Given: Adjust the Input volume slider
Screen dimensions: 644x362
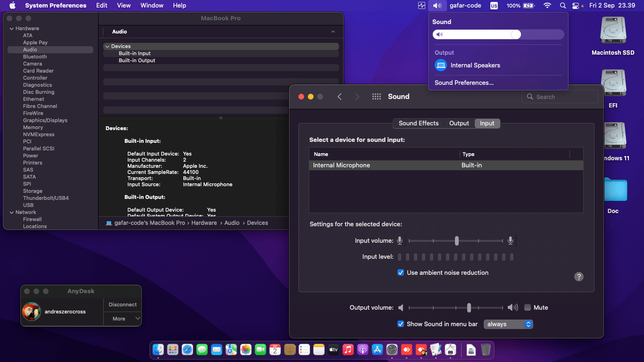Looking at the screenshot, I should pyautogui.click(x=456, y=241).
